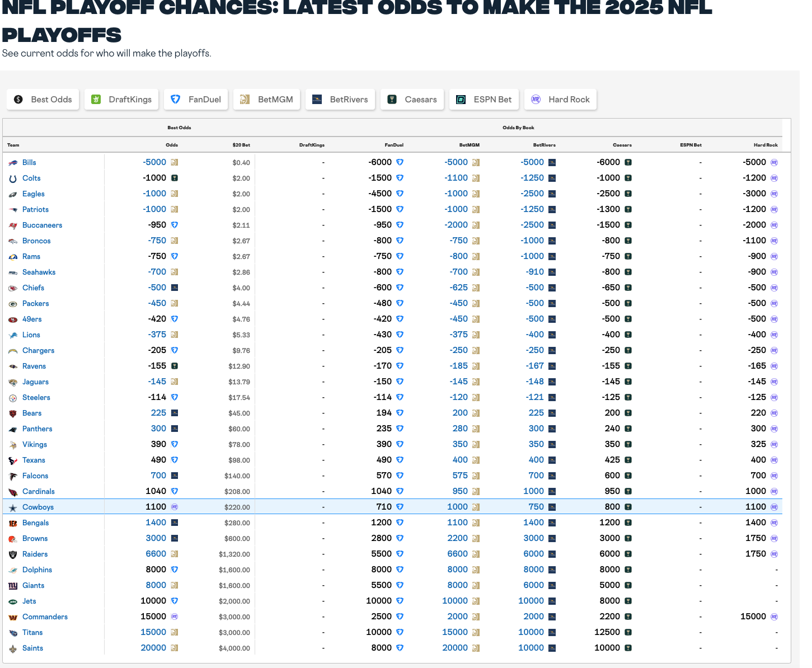Click the FanDuel icon next to Bills -6000
Image resolution: width=812 pixels, height=668 pixels.
(x=400, y=162)
